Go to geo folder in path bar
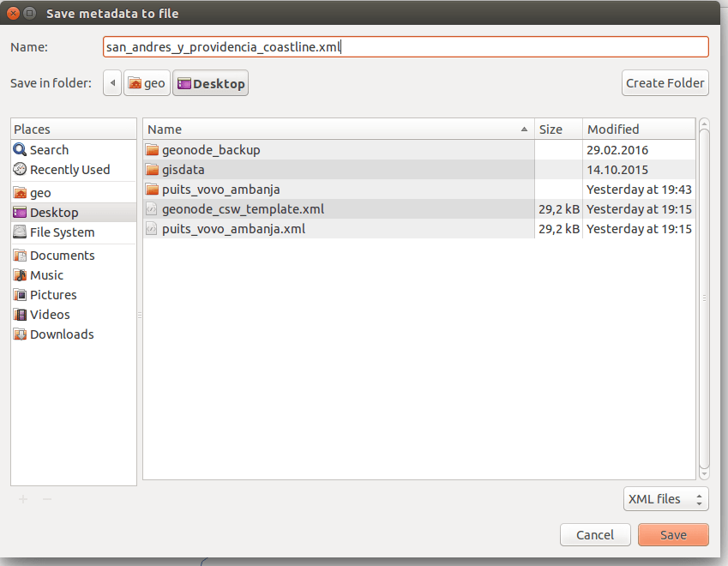Viewport: 728px width, 566px height. point(147,83)
